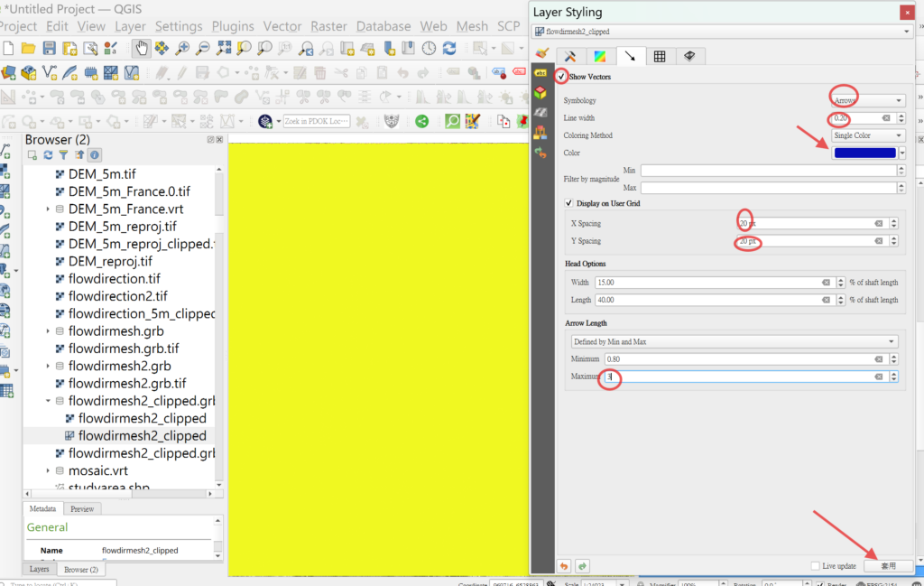Open the contours color-ramp styling tab

click(600, 56)
